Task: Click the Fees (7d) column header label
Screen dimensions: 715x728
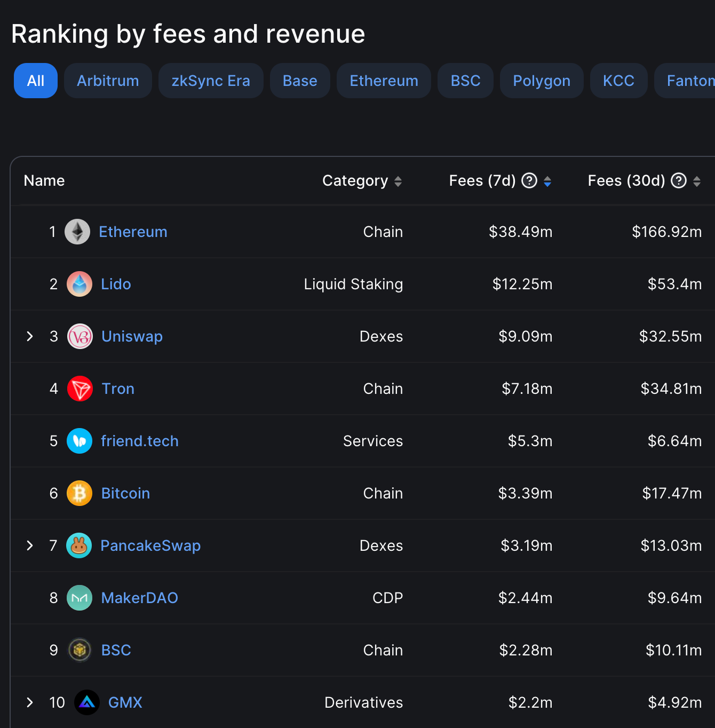Action: [x=482, y=181]
